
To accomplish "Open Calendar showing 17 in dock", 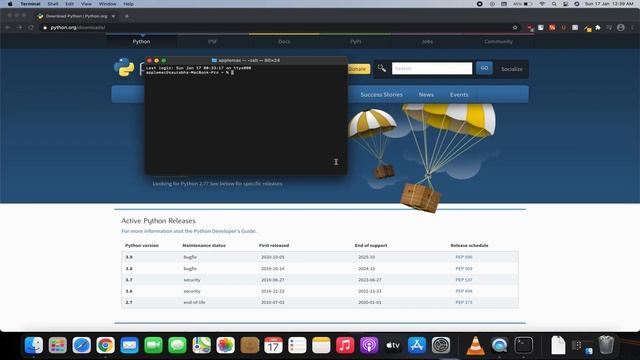I will [273, 345].
